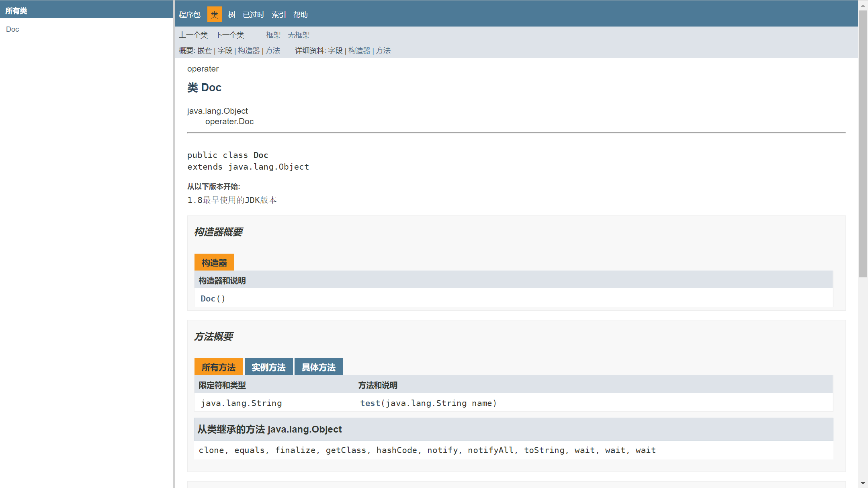Click the 无框架 no-frames link
The width and height of the screenshot is (868, 488).
pyautogui.click(x=299, y=35)
